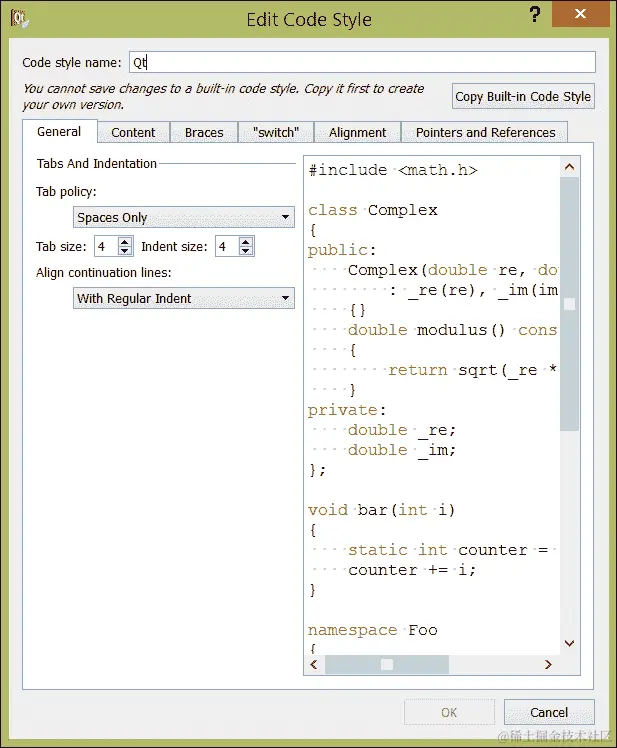Screen dimensions: 617x748
Task: Click the "Align continuation lines:" label
Action: coord(104,273)
